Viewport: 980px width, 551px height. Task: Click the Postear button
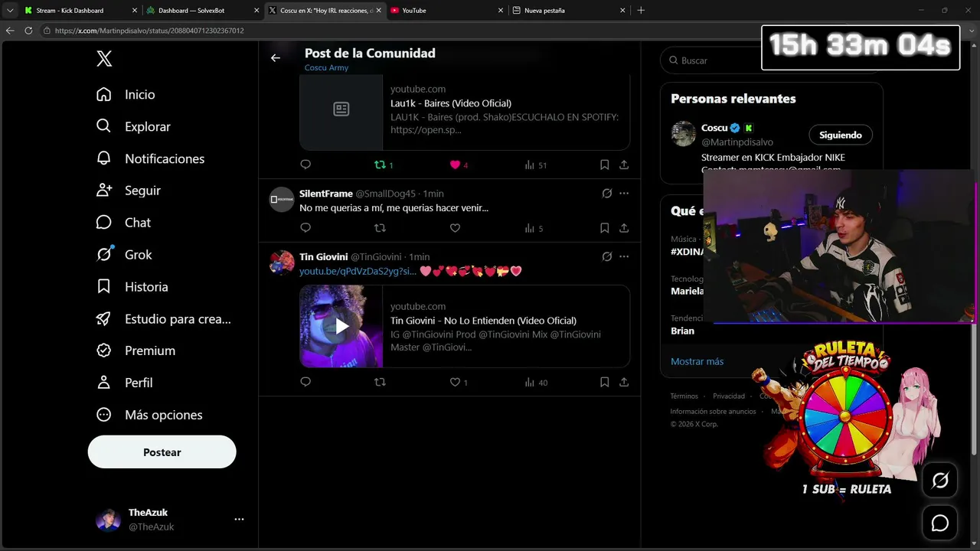pyautogui.click(x=162, y=452)
